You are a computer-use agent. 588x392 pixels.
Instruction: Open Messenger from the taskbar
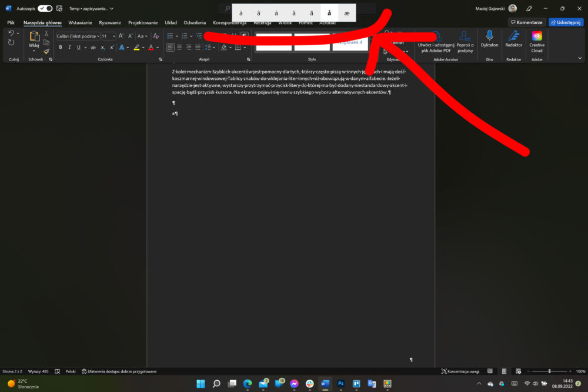[294, 383]
